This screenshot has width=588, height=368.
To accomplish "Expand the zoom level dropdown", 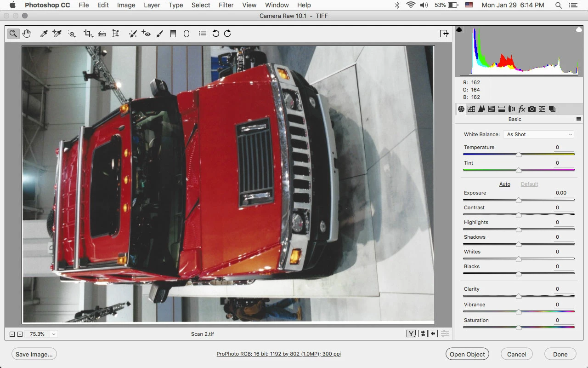I will pyautogui.click(x=54, y=334).
